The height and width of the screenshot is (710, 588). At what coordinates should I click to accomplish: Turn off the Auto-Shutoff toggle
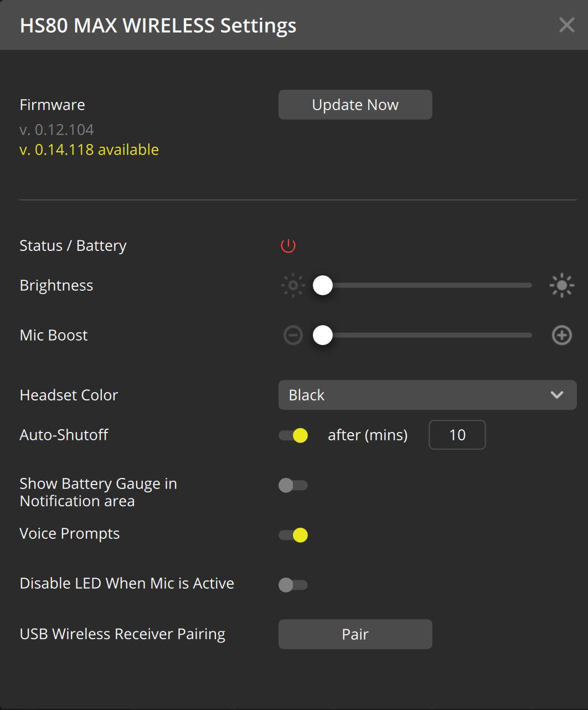point(293,435)
